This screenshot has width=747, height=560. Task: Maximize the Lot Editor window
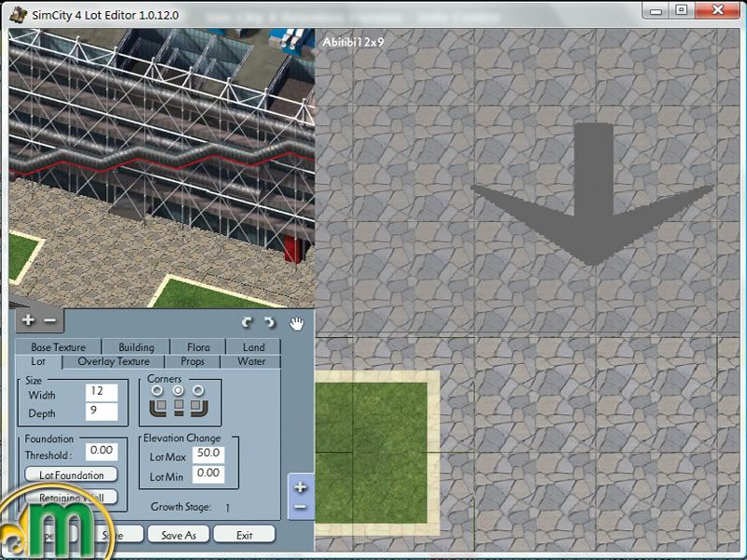coord(682,11)
